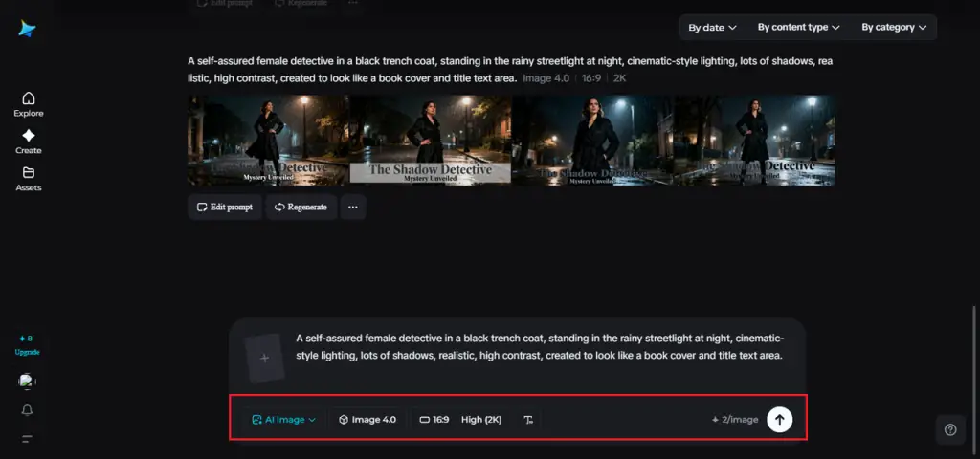Open the third generated detective image
980x459 pixels.
pyautogui.click(x=592, y=141)
